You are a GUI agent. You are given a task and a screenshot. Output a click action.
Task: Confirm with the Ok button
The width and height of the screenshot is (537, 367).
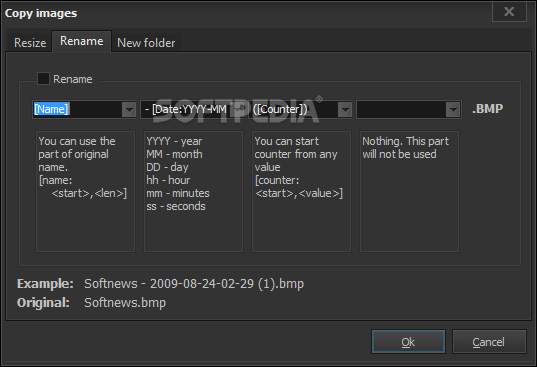pyautogui.click(x=408, y=342)
